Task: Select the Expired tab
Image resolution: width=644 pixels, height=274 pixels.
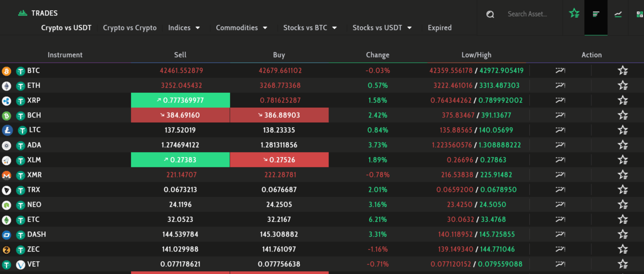Action: (440, 28)
